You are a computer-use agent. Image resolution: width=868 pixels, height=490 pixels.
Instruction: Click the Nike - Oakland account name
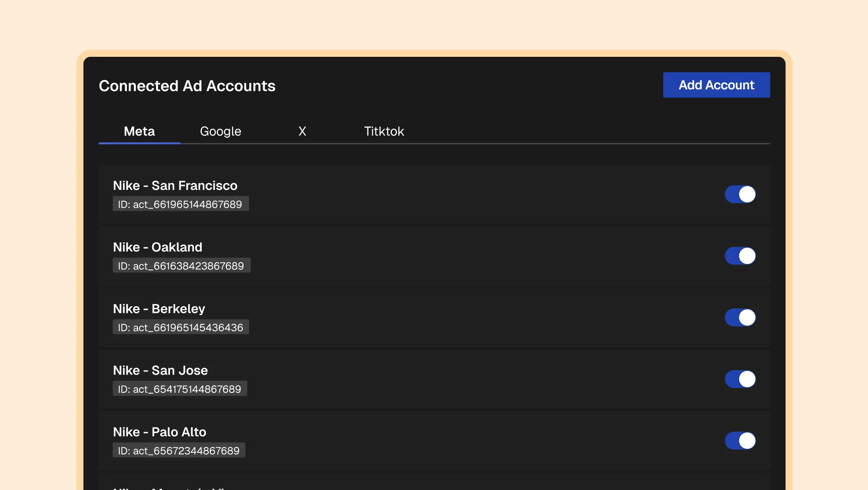pos(158,247)
